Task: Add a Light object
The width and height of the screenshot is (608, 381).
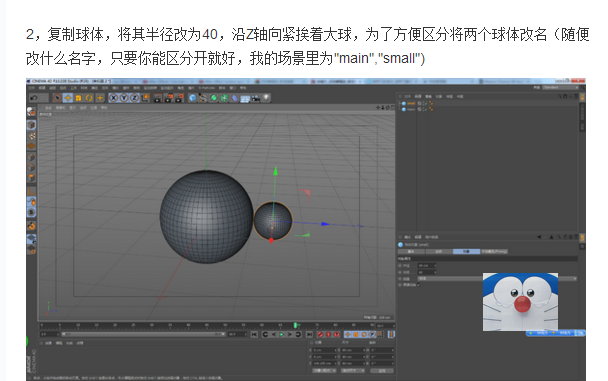Action: pyautogui.click(x=266, y=98)
